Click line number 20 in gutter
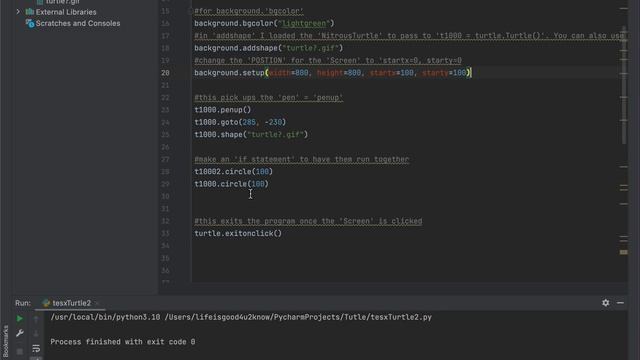Screen dimensions: 640x360 pos(165,73)
